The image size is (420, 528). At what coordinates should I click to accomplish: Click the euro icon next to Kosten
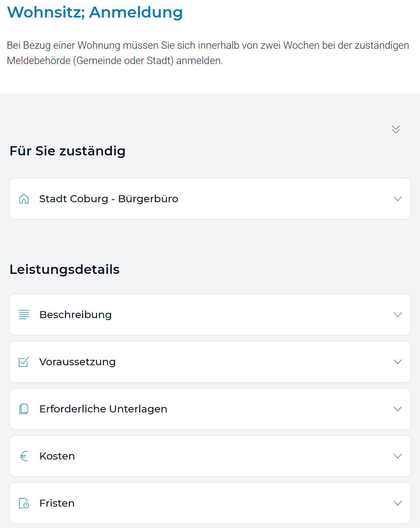pos(24,456)
